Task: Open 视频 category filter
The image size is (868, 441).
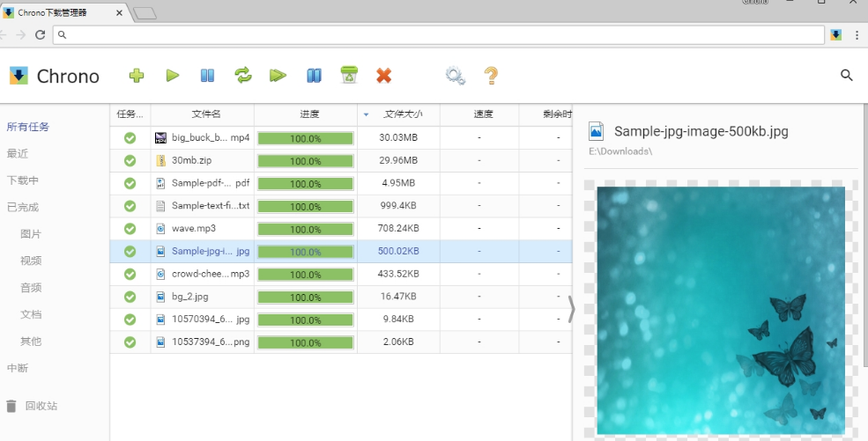Action: (x=31, y=261)
